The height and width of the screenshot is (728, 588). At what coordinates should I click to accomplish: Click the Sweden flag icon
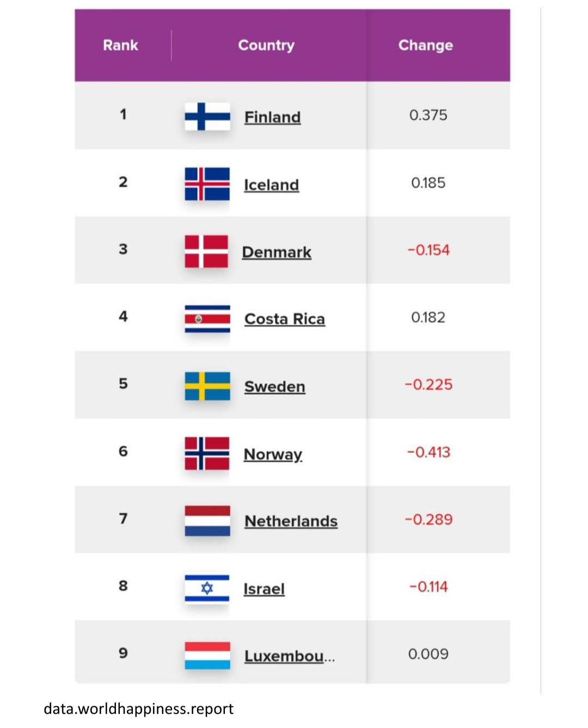pos(207,386)
